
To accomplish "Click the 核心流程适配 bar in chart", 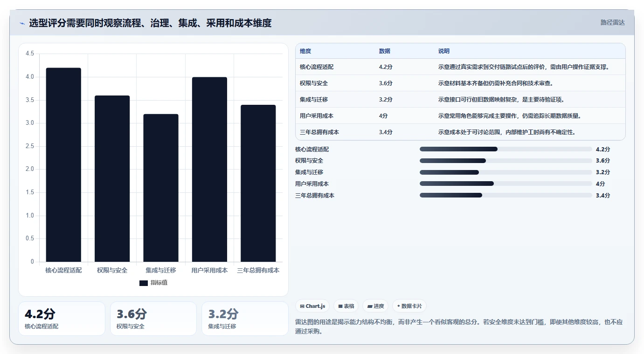I will point(63,164).
